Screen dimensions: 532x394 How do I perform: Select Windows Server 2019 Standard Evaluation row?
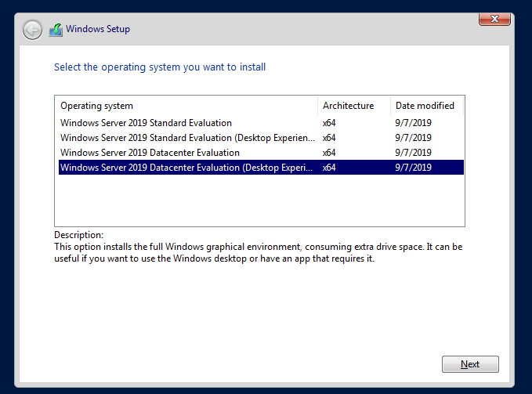tap(261, 123)
